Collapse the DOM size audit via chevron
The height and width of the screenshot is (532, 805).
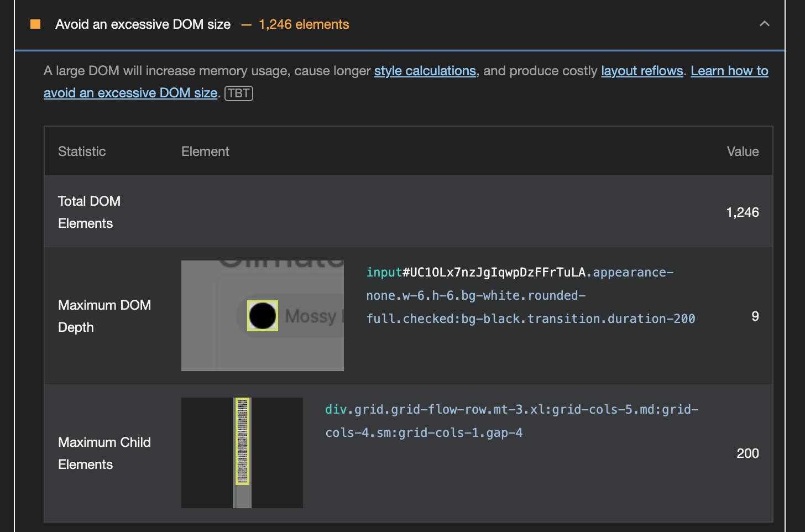[x=765, y=24]
